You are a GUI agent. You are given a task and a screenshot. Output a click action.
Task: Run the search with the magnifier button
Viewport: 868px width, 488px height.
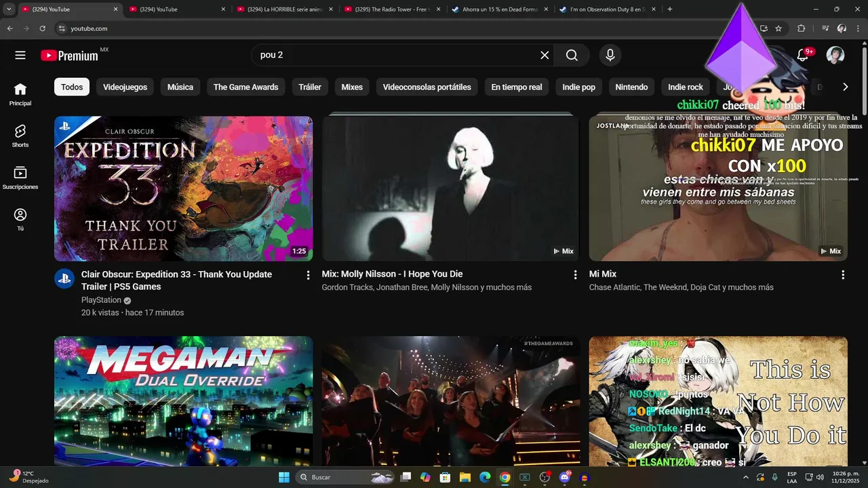572,56
